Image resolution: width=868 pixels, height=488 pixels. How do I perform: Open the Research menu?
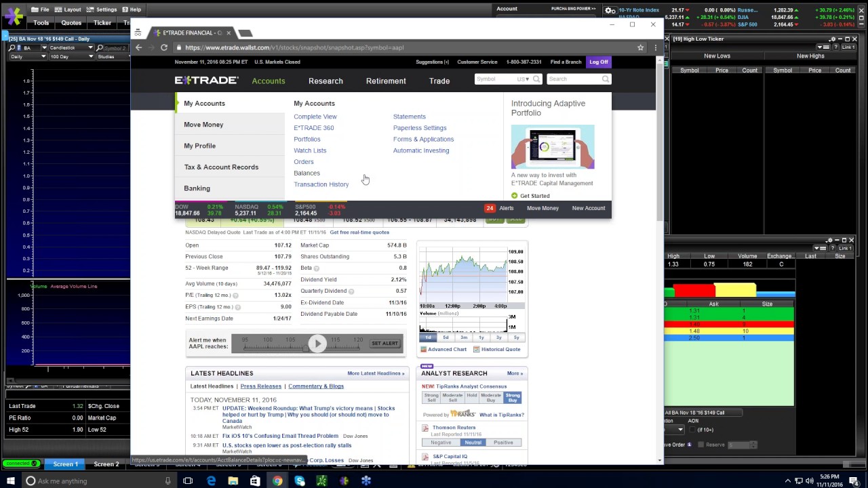pyautogui.click(x=325, y=81)
